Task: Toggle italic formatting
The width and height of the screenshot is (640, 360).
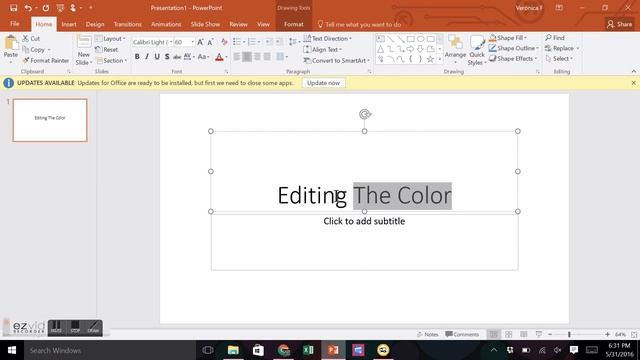Action: coord(147,57)
